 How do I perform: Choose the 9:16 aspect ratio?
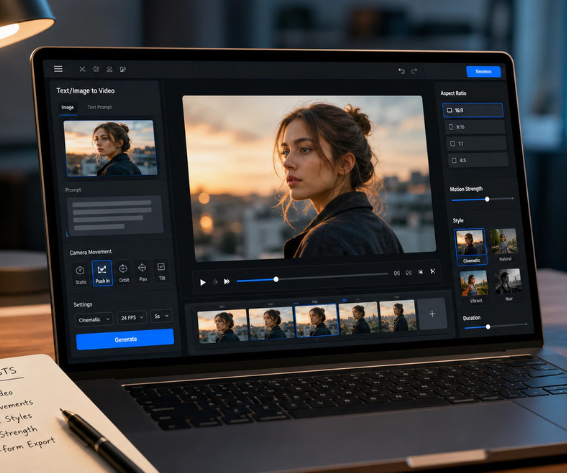475,127
